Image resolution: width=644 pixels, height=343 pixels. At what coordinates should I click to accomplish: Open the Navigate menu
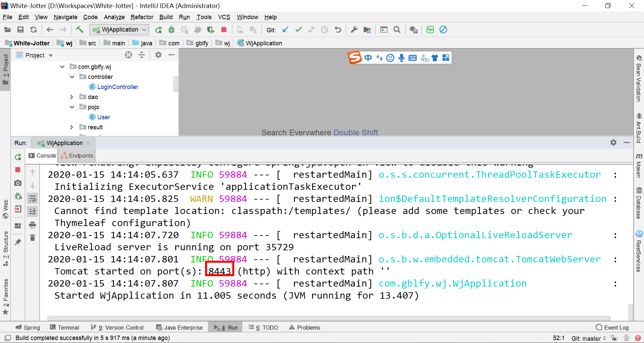pyautogui.click(x=65, y=17)
